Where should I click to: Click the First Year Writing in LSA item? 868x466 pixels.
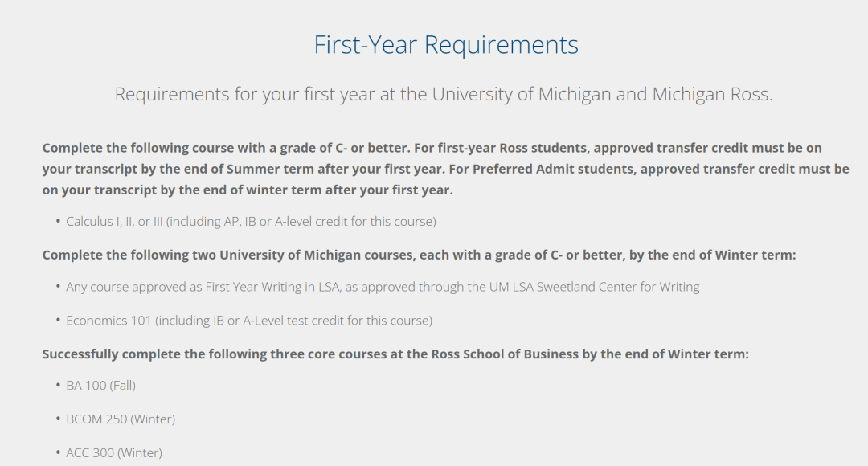(x=383, y=287)
